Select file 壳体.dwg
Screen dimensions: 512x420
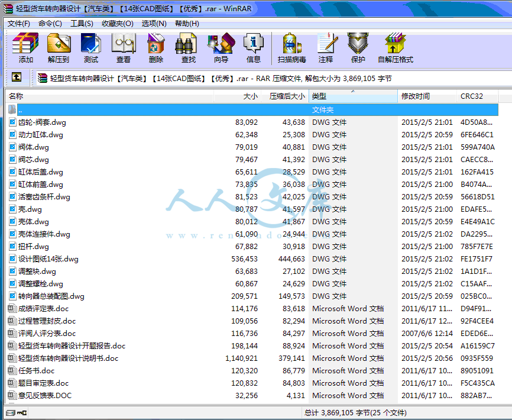[34, 222]
